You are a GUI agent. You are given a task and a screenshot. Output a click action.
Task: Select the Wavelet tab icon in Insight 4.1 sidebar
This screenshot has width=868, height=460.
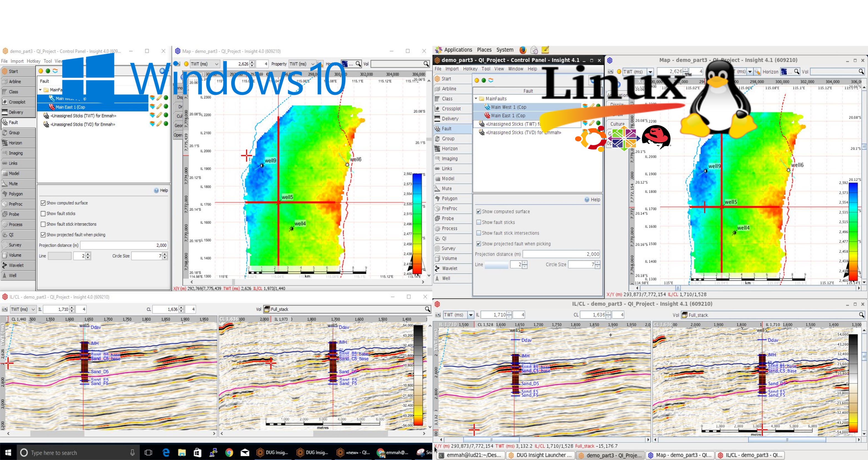point(438,268)
